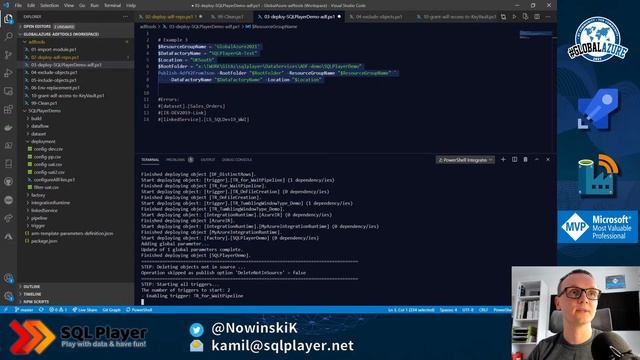Split the editor right icon
Screen dimensions: 640x360
(537, 17)
